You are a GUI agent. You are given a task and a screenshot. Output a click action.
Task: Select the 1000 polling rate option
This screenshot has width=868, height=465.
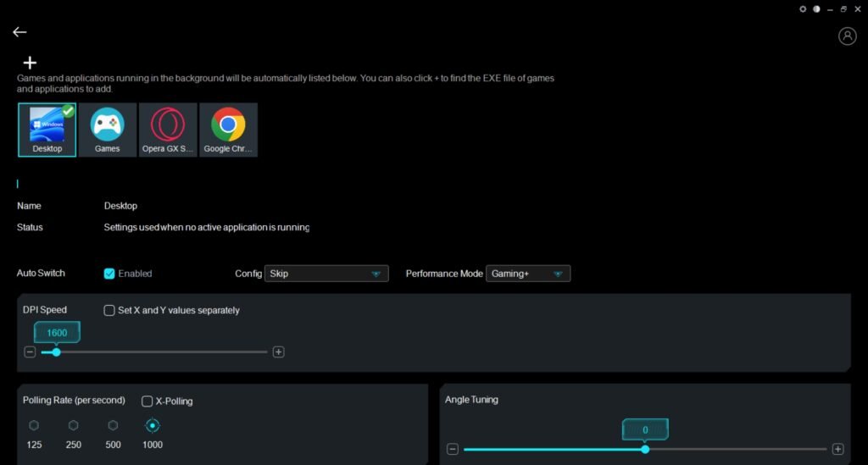(153, 425)
